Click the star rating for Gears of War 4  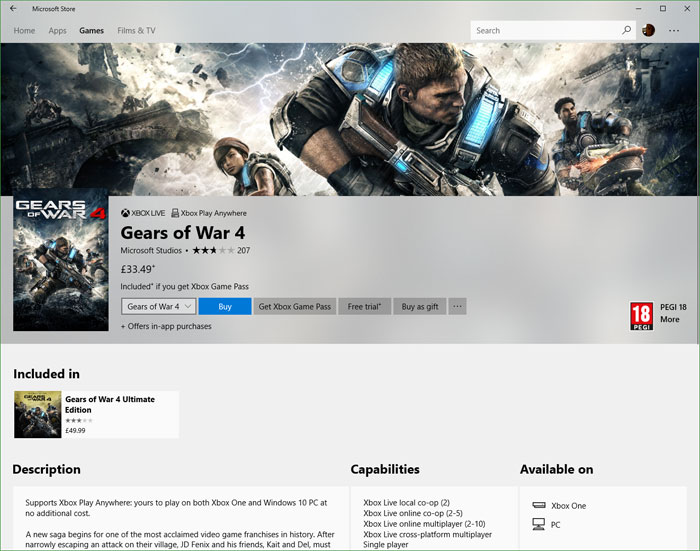point(213,250)
